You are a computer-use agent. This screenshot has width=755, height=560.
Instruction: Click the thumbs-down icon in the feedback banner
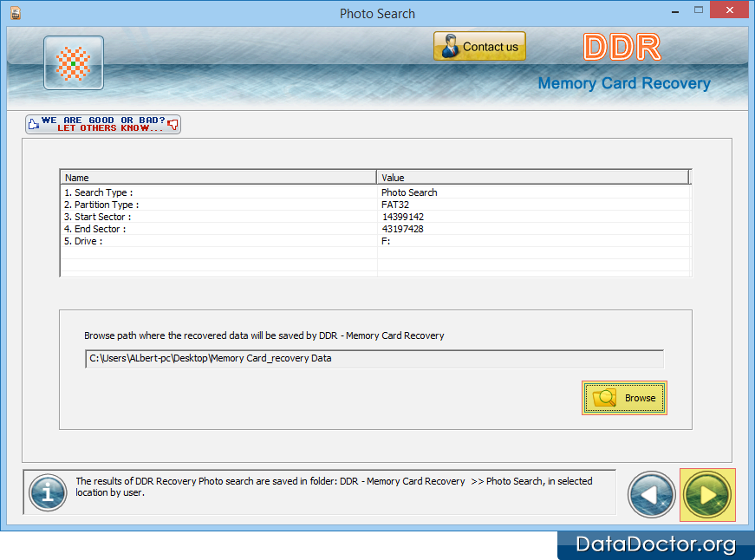click(173, 124)
